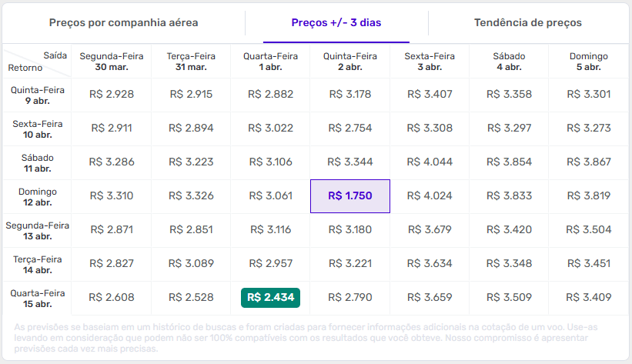Image resolution: width=632 pixels, height=364 pixels.
Task: Switch to Tendência de preços tab
Action: (x=527, y=23)
